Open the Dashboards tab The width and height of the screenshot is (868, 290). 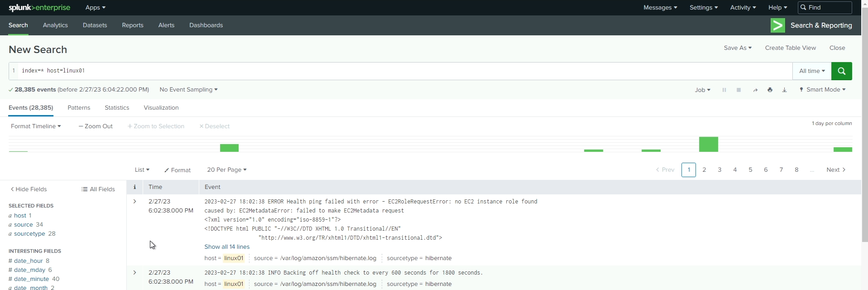[x=206, y=25]
